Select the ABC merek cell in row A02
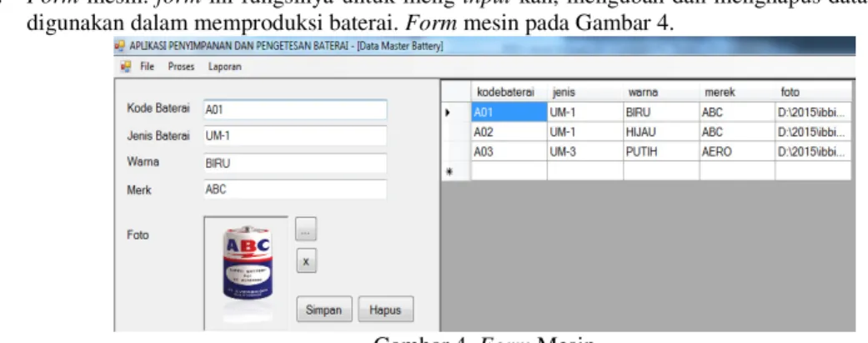Image resolution: width=868 pixels, height=343 pixels. [737, 131]
